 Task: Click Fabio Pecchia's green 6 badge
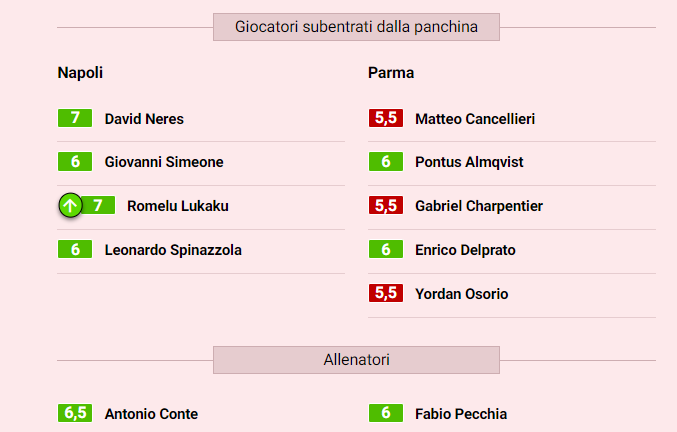385,414
